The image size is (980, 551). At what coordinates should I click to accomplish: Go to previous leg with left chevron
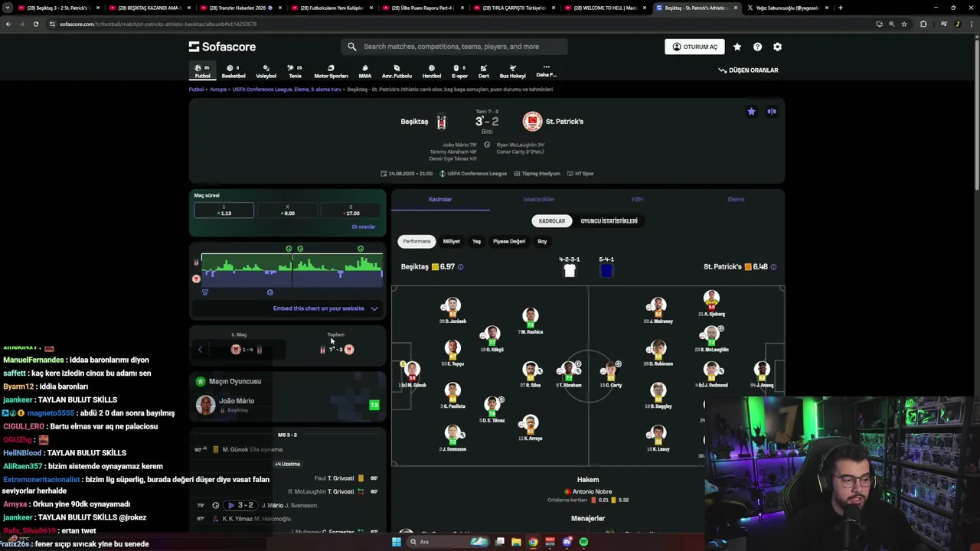tap(201, 350)
